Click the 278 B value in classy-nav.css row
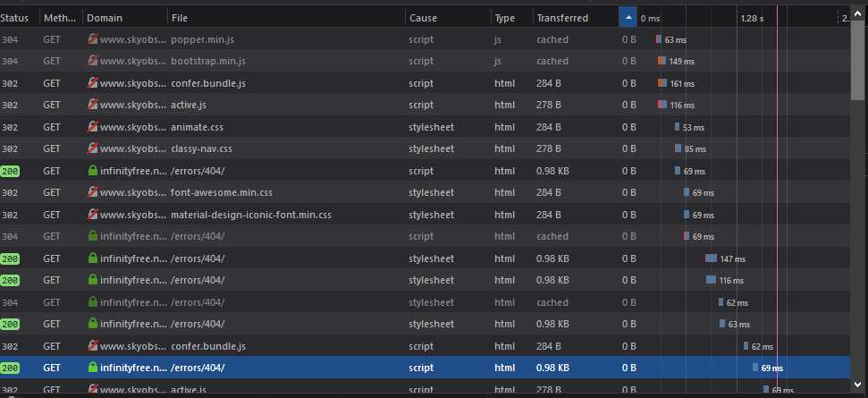 click(x=549, y=148)
